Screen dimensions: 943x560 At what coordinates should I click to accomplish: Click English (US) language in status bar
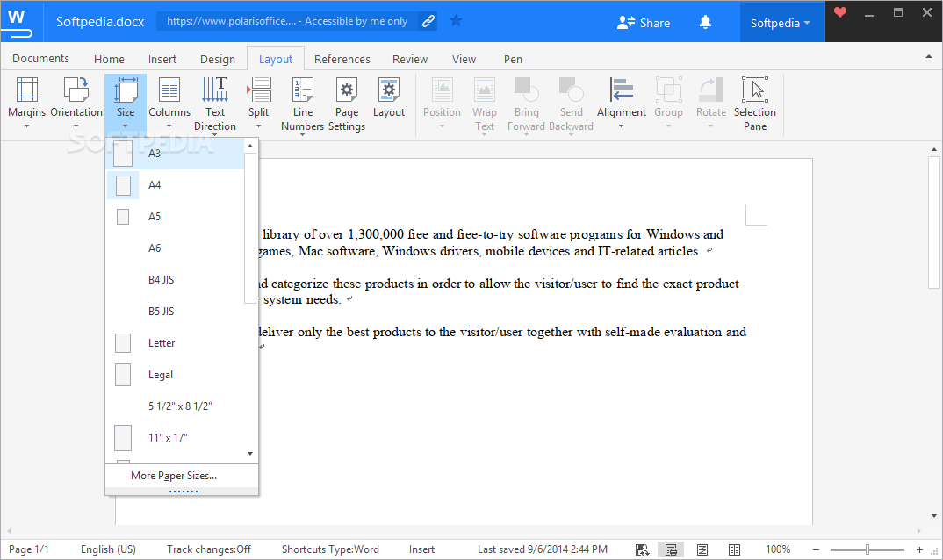tap(108, 549)
